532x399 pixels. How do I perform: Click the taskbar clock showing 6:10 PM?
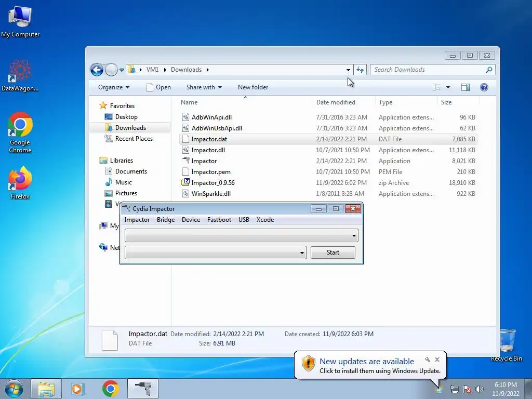[x=506, y=389]
